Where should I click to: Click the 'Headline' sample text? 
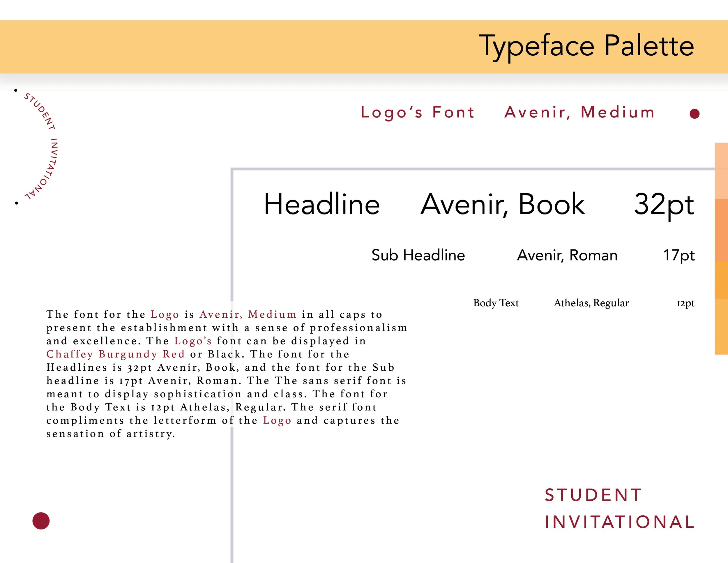click(x=322, y=204)
